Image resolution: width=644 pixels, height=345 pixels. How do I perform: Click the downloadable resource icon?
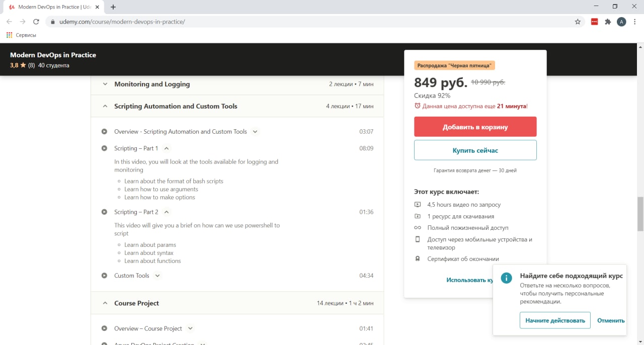[417, 216]
